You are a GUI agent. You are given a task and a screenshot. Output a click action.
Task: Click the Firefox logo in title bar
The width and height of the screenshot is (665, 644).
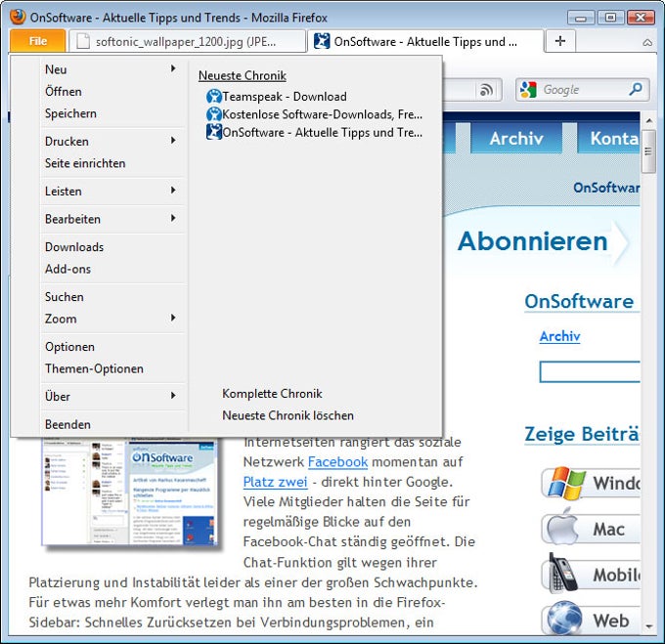point(18,17)
